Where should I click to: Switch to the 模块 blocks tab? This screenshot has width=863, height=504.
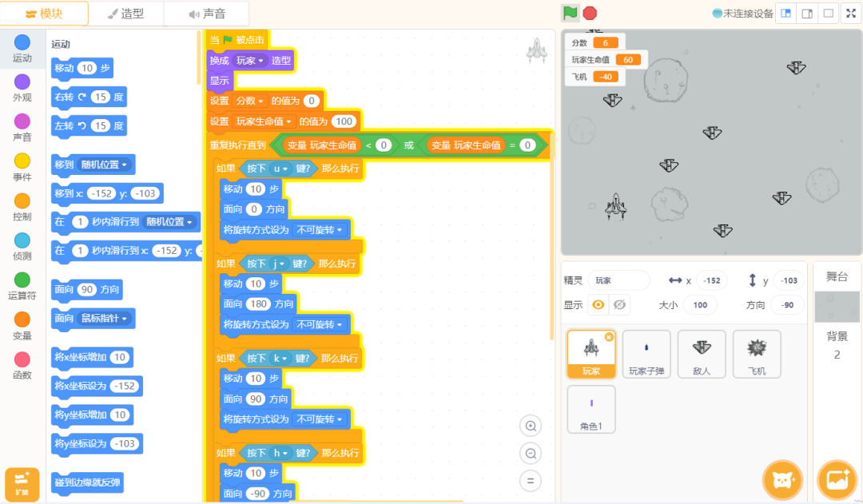tap(44, 14)
